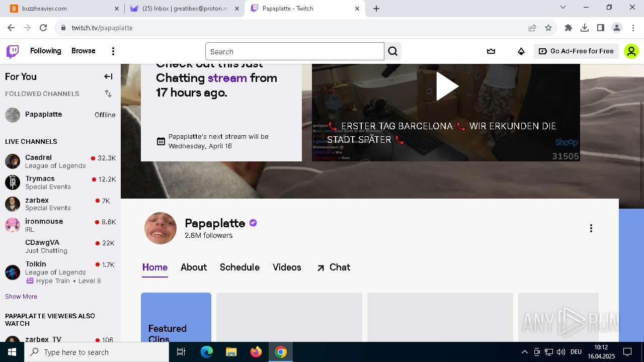Screen dimensions: 644x362
Task: Open the three-dot more menu beside Browse
Action: pos(113,51)
